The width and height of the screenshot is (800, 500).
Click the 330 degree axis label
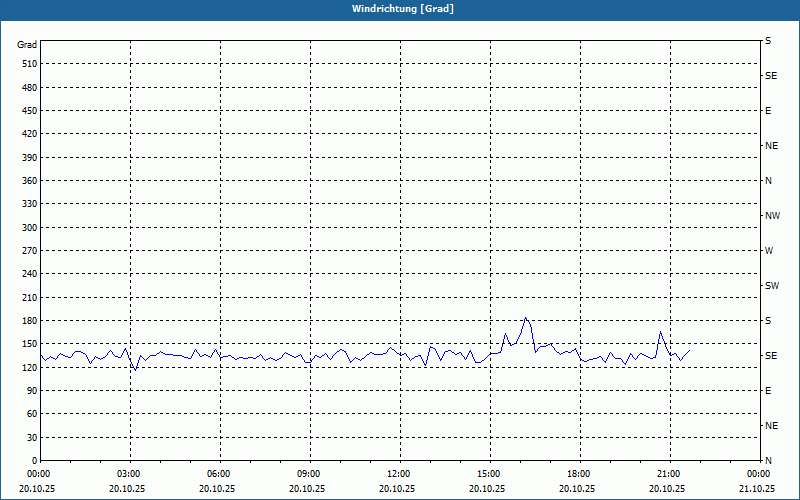point(30,204)
